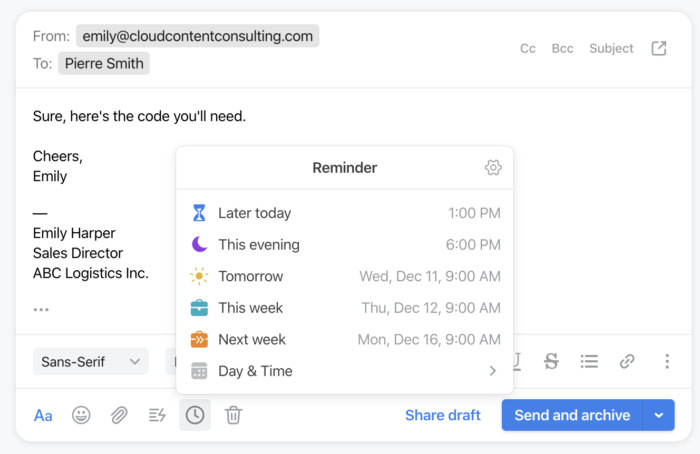Attach a file with the paperclip icon
Viewport: 700px width, 454px height.
[119, 415]
